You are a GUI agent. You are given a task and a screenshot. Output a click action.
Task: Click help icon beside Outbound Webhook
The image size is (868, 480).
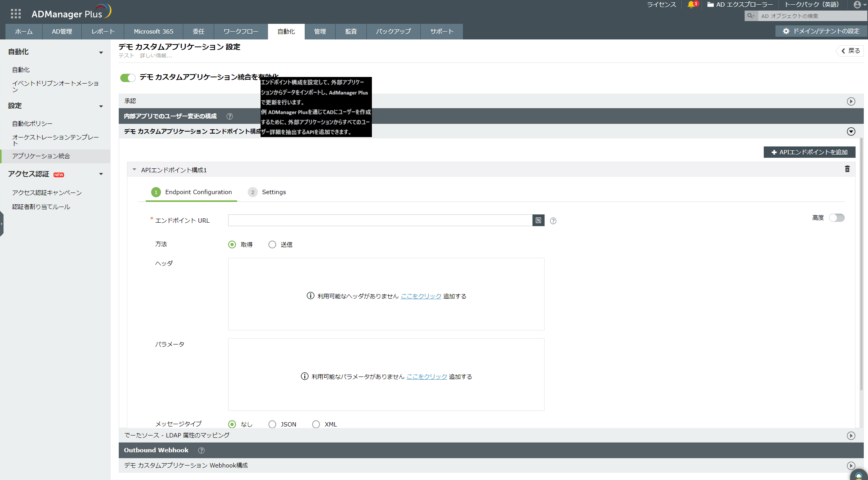tap(201, 450)
